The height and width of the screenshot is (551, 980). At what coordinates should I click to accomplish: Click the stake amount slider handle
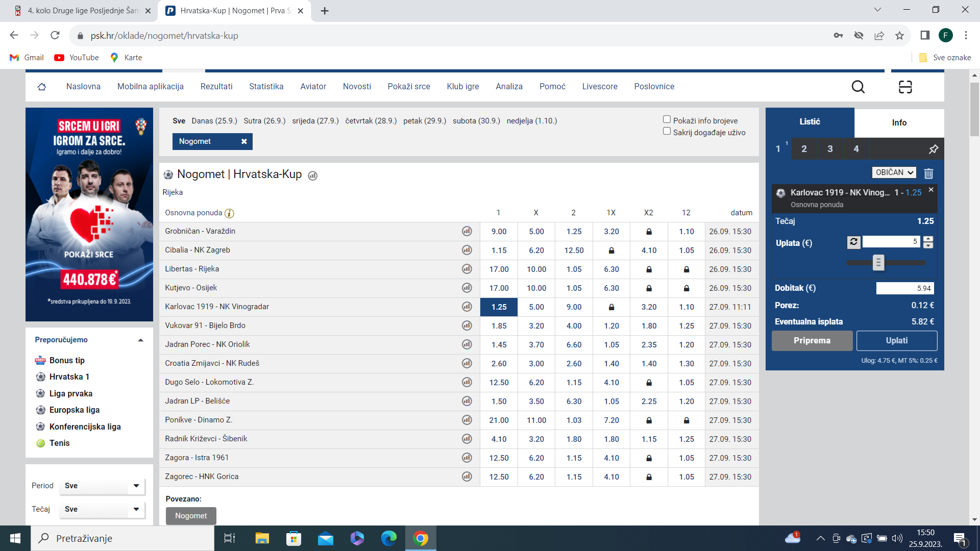[878, 263]
